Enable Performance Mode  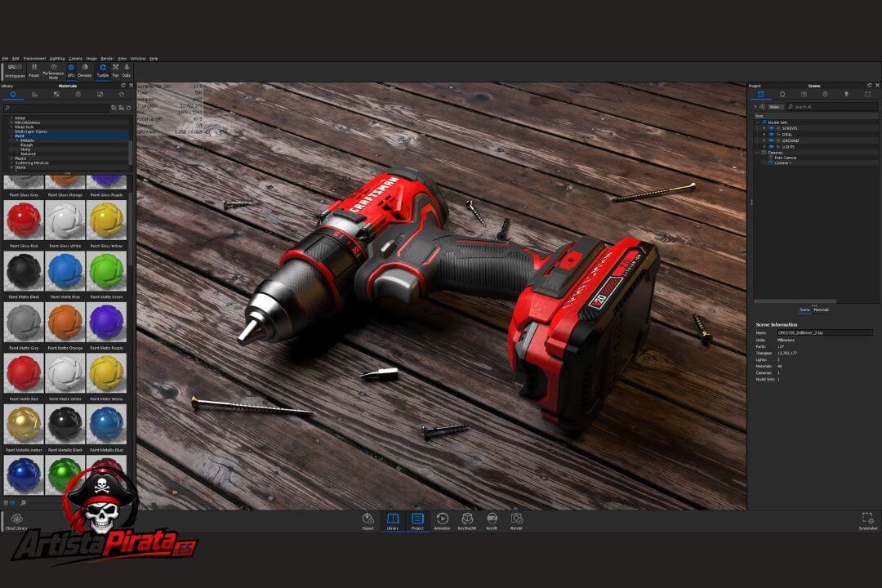pyautogui.click(x=53, y=71)
